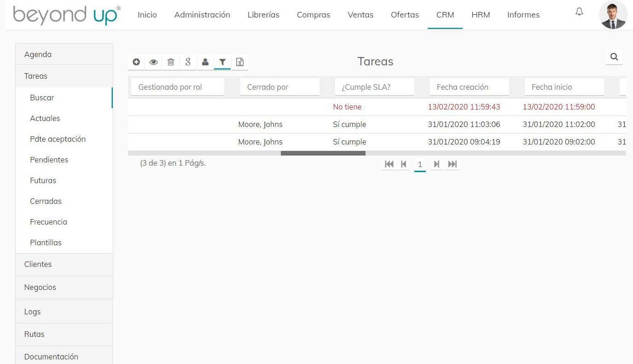Expand the Clientes sidebar section
The image size is (633, 364).
[x=64, y=264]
